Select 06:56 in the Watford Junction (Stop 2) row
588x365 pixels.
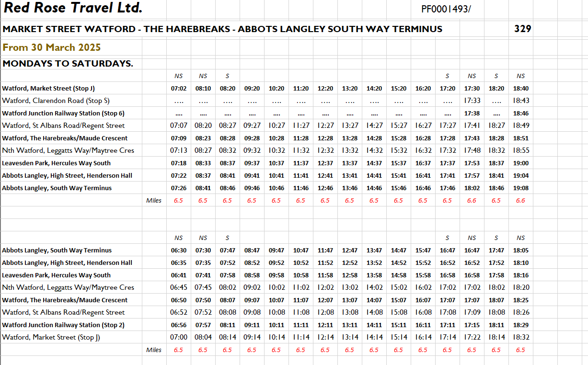(178, 325)
